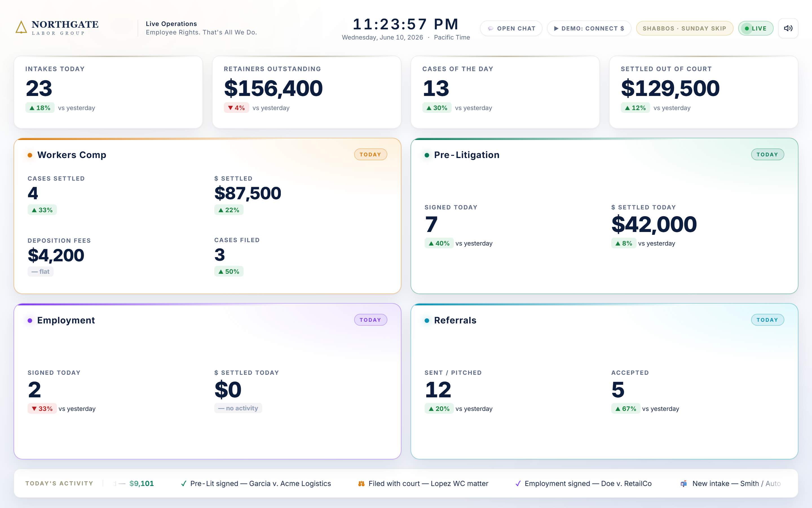Click the Today badge on Workers Comp

point(370,155)
